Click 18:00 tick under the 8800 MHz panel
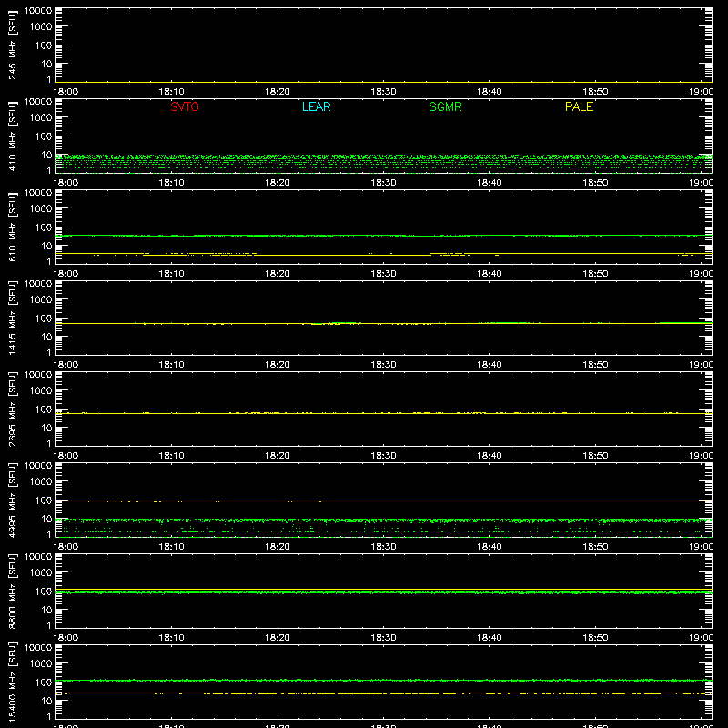This screenshot has width=728, height=728. coord(66,638)
